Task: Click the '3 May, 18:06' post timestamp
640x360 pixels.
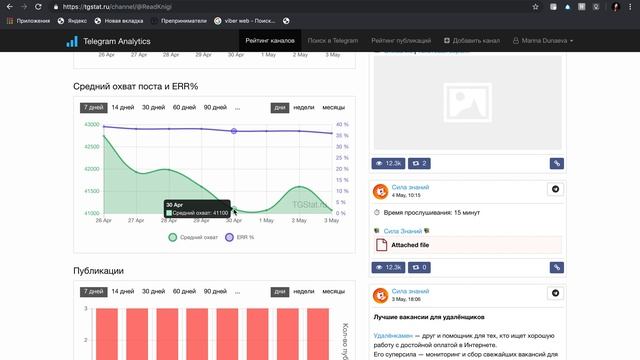Action: tap(406, 299)
